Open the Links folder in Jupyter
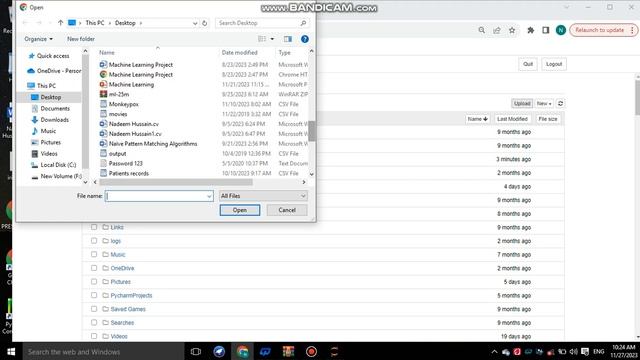640x360 pixels. (117, 227)
